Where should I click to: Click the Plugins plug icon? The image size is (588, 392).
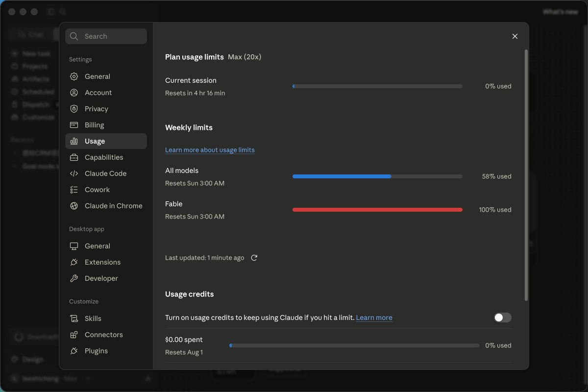(x=74, y=351)
